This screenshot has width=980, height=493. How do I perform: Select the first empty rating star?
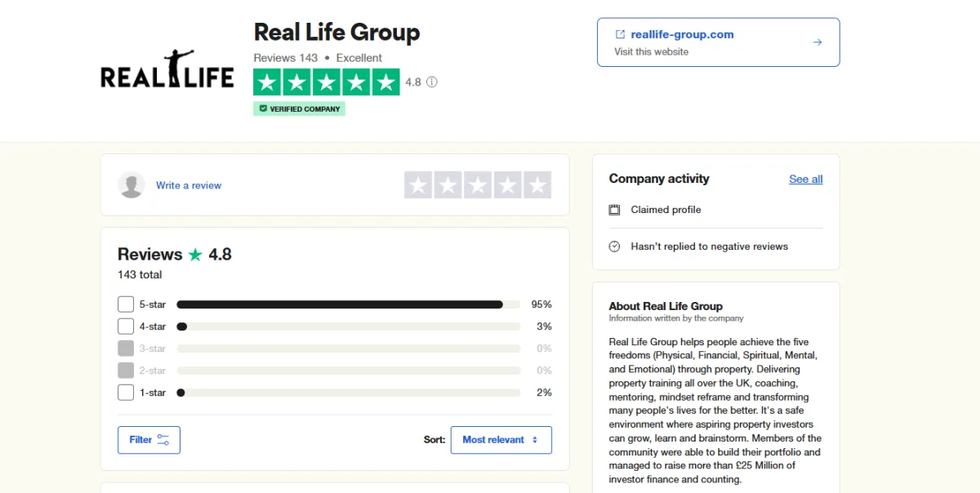tap(418, 185)
